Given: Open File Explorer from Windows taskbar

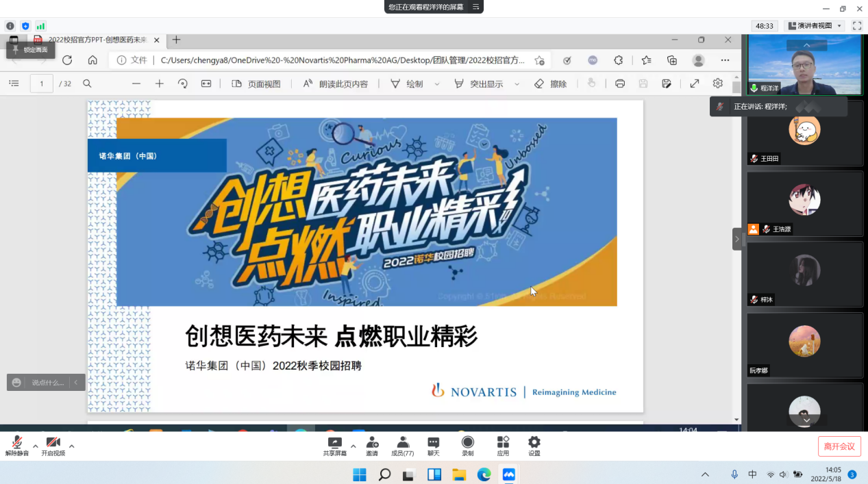Looking at the screenshot, I should coord(458,474).
